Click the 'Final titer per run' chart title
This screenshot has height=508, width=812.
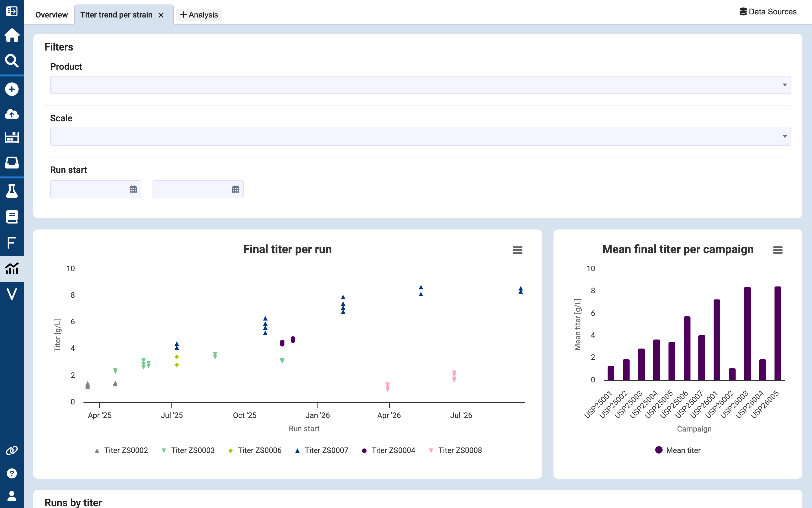[x=287, y=249]
